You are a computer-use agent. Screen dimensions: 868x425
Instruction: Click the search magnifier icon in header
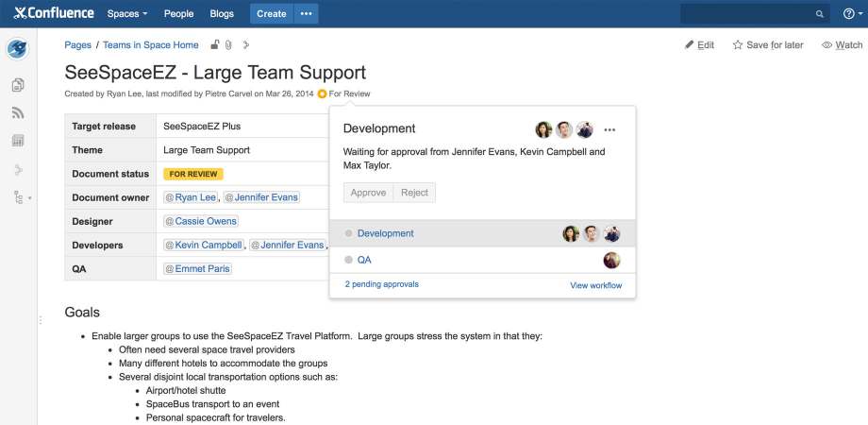[x=819, y=14]
